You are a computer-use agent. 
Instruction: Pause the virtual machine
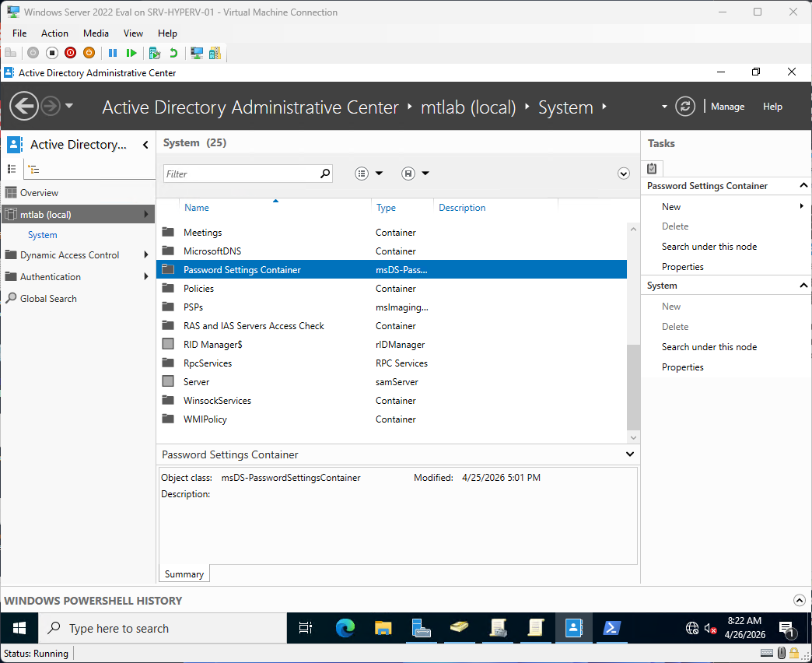(x=112, y=53)
